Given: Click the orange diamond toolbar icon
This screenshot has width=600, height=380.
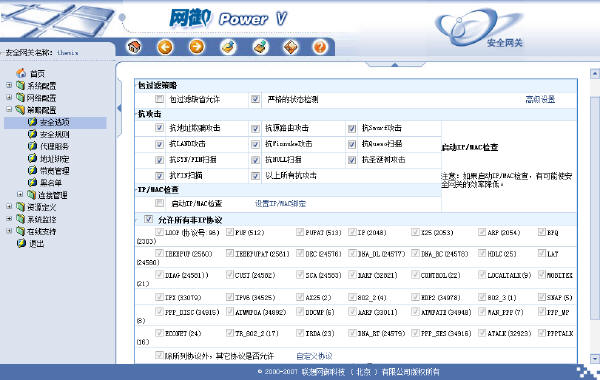Looking at the screenshot, I should tap(290, 47).
